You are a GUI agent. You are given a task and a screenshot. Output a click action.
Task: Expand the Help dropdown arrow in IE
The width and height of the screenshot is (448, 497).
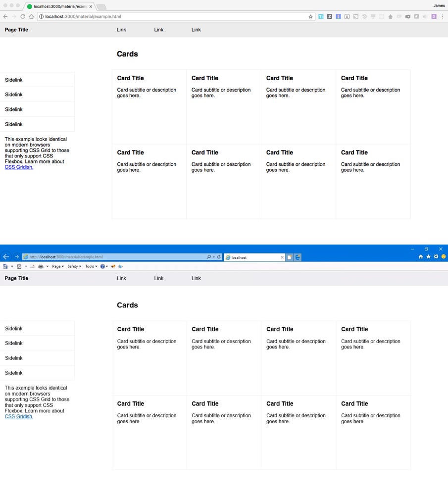click(107, 266)
